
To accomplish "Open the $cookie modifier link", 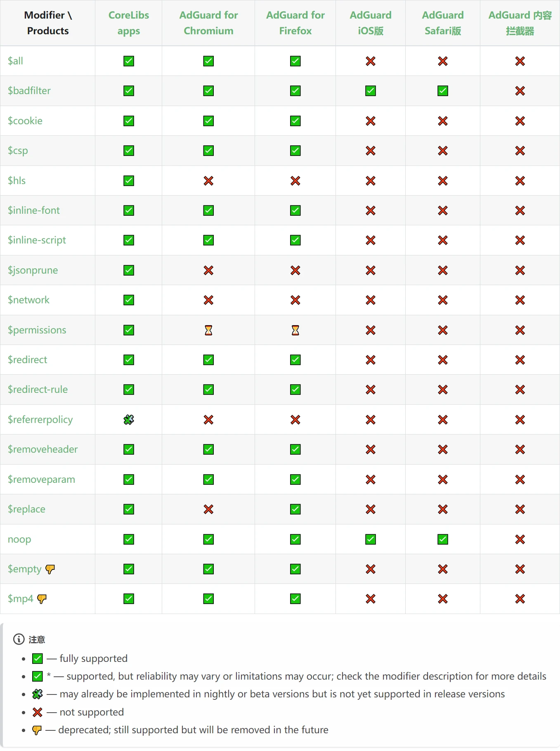I will [25, 121].
